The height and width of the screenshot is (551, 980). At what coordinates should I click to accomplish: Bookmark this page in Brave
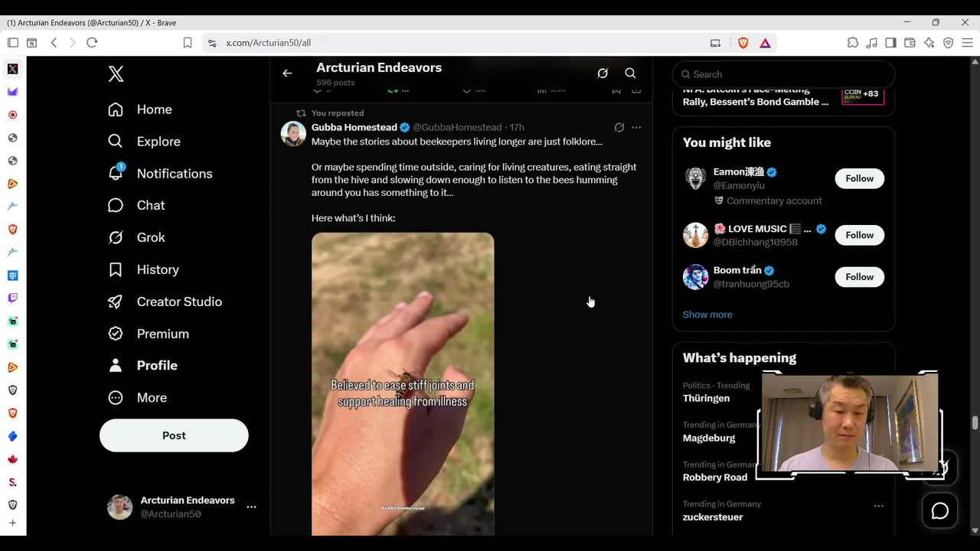pos(188,43)
